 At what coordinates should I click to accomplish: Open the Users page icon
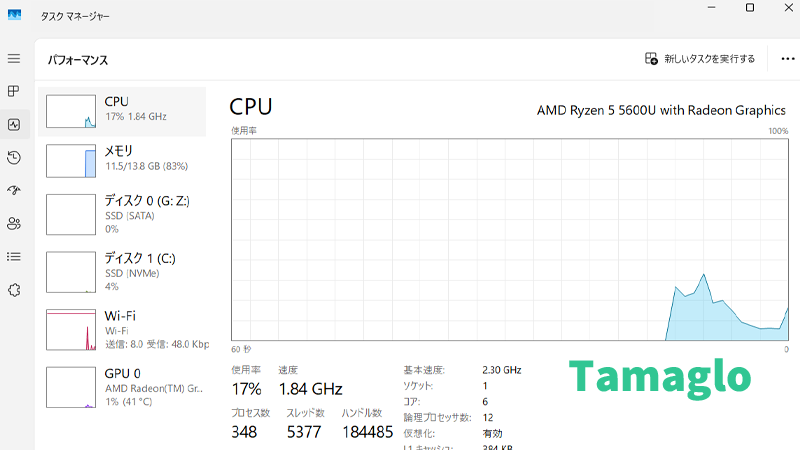tap(14, 223)
